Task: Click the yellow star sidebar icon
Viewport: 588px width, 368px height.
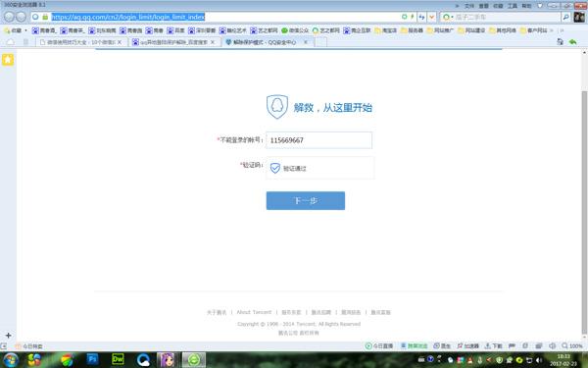Action: pyautogui.click(x=8, y=60)
